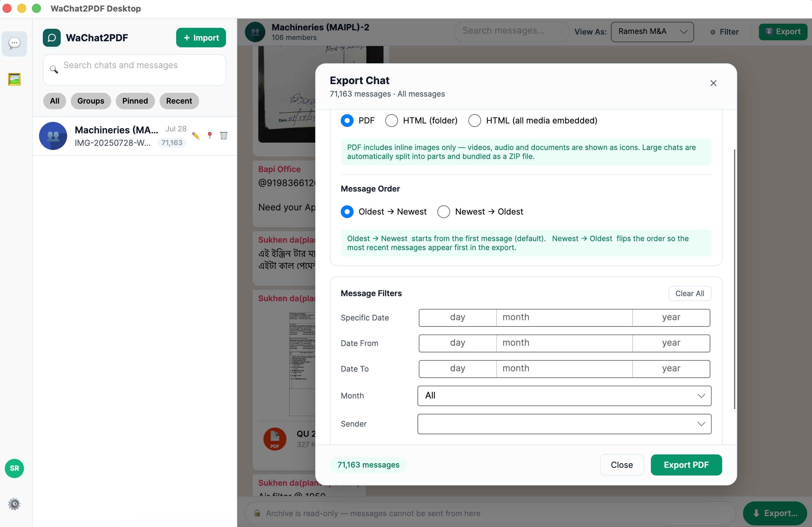Click the Machineries (MAIPL)-2 chat title

[320, 27]
